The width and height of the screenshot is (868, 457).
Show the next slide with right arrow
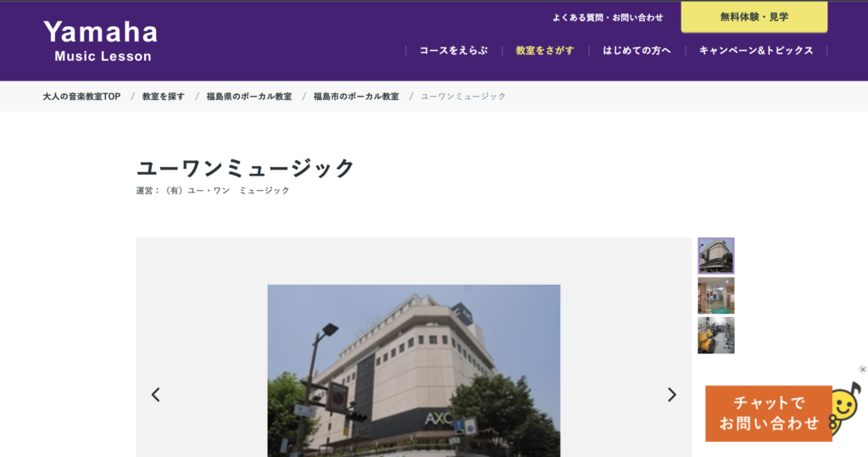(671, 394)
